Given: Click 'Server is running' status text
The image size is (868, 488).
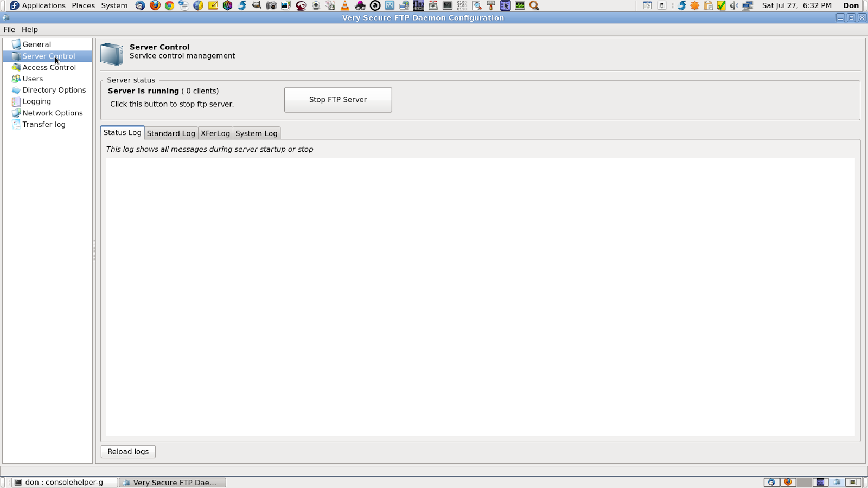Looking at the screenshot, I should click(x=143, y=91).
